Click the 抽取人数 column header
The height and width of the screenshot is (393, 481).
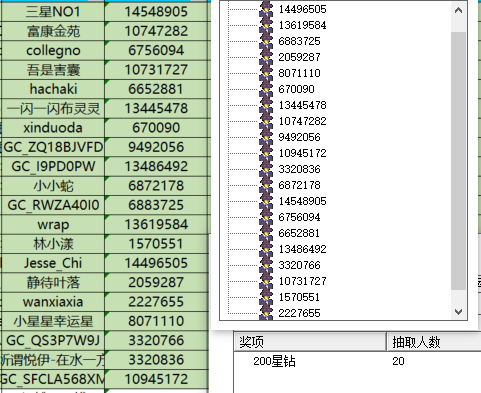[x=434, y=342]
